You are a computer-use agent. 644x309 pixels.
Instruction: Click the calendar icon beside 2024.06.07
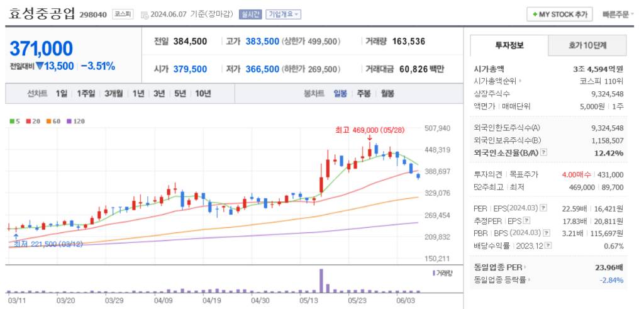click(144, 15)
